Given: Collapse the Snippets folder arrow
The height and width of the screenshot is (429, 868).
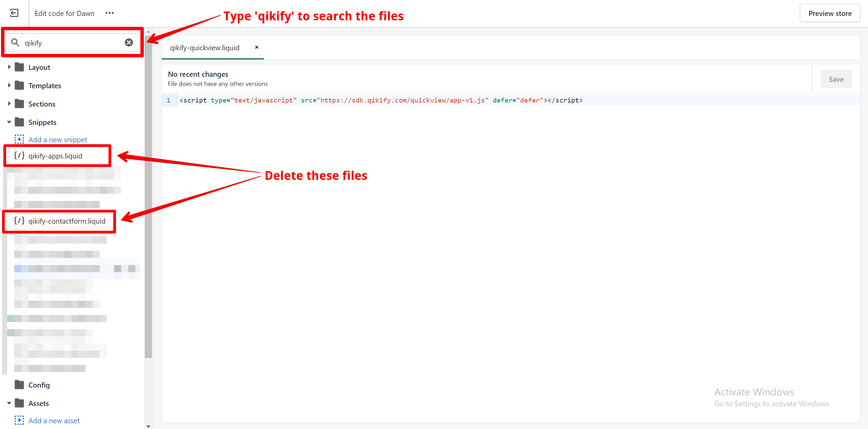Looking at the screenshot, I should (x=9, y=122).
